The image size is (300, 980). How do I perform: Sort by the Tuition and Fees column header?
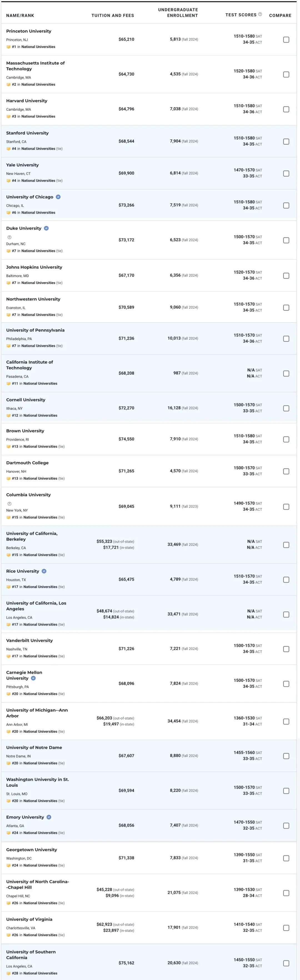(113, 16)
